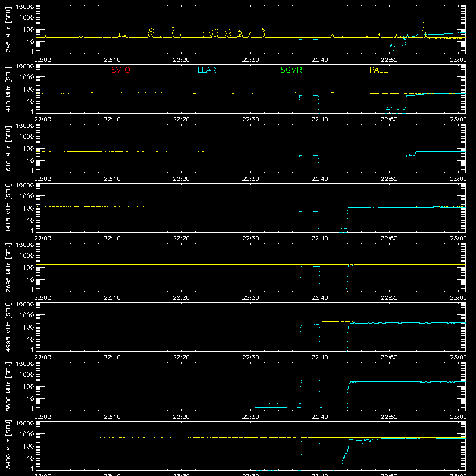The height and width of the screenshot is (476, 476).
Task: Click the 10000 value on the 245 MHz axis
Action: (25, 7)
